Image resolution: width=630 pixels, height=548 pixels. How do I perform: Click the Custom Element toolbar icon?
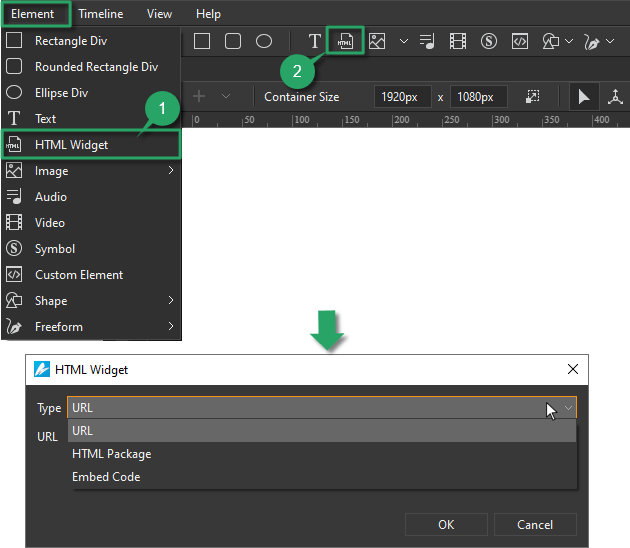tap(520, 41)
